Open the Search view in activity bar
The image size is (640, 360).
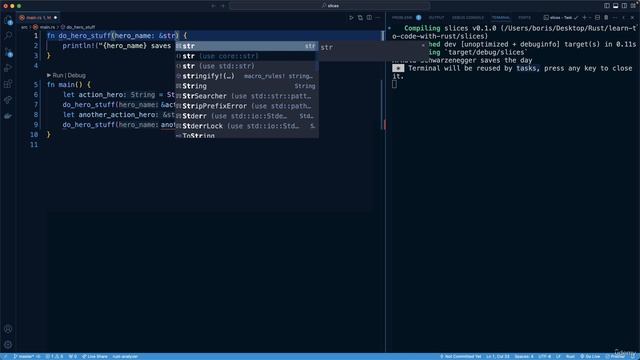pyautogui.click(x=8, y=36)
